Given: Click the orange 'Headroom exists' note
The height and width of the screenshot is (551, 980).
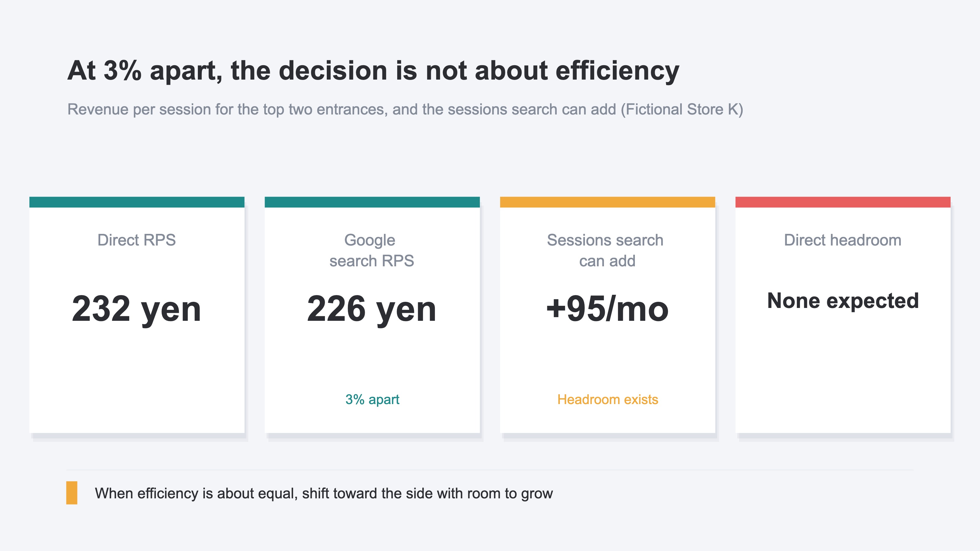Looking at the screenshot, I should click(x=608, y=399).
